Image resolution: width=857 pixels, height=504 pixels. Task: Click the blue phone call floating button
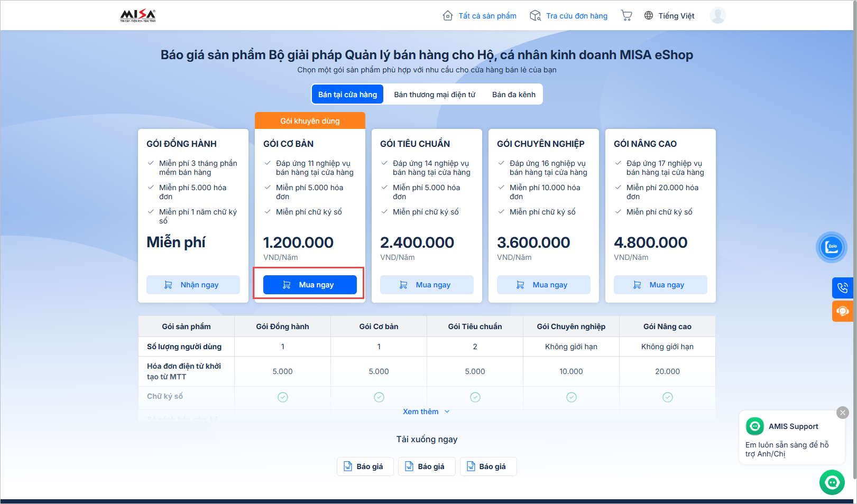843,288
